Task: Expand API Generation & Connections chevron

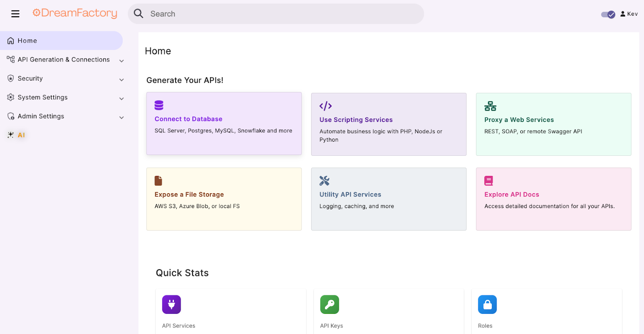Action: coord(122,61)
